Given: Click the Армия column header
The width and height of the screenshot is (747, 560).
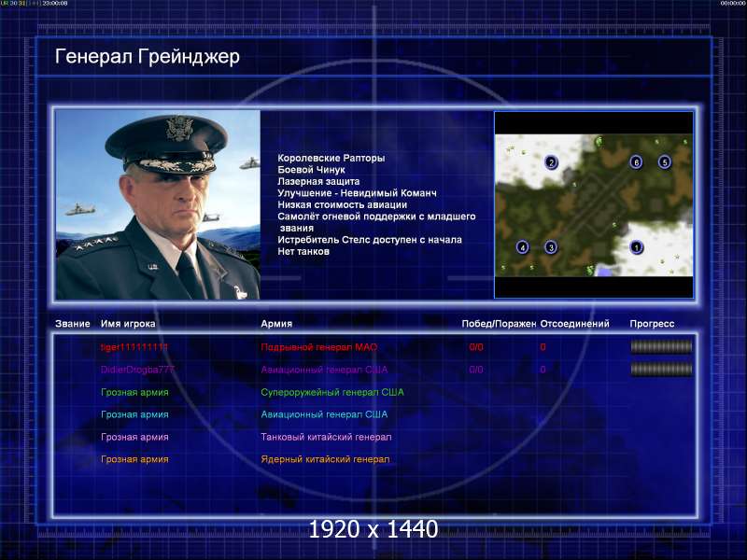Looking at the screenshot, I should tap(276, 324).
